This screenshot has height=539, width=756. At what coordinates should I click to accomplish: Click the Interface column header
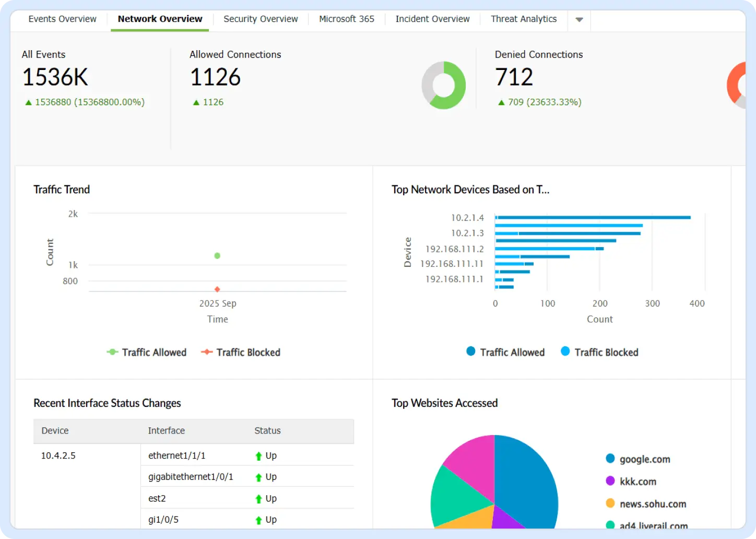tap(166, 431)
